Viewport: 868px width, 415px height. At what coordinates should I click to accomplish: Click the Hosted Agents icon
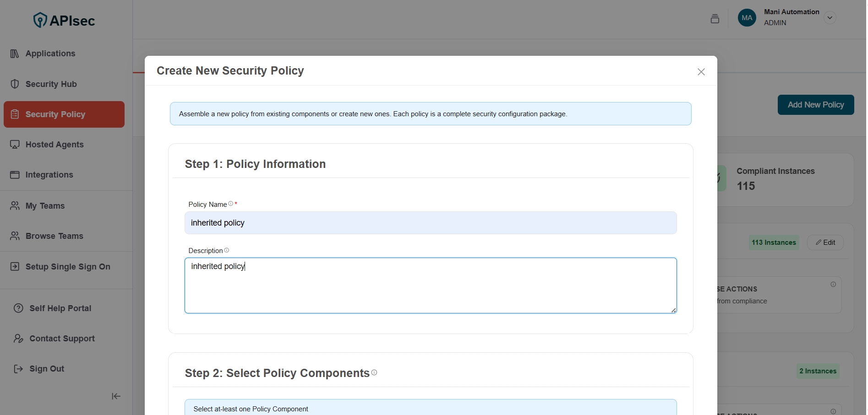coord(15,144)
